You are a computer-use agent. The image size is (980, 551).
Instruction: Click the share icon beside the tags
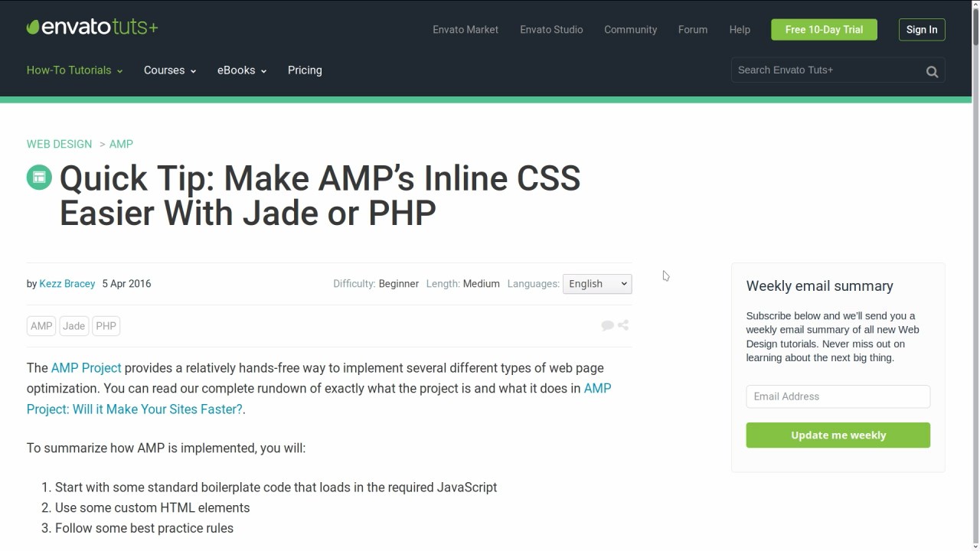(623, 325)
